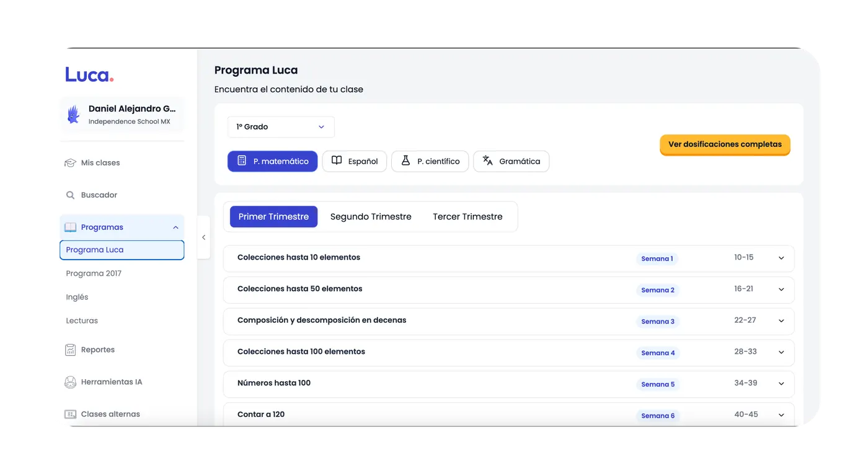Expand Composición y descomposición en decenas chevron
The height and width of the screenshot is (474, 868).
pyautogui.click(x=781, y=321)
